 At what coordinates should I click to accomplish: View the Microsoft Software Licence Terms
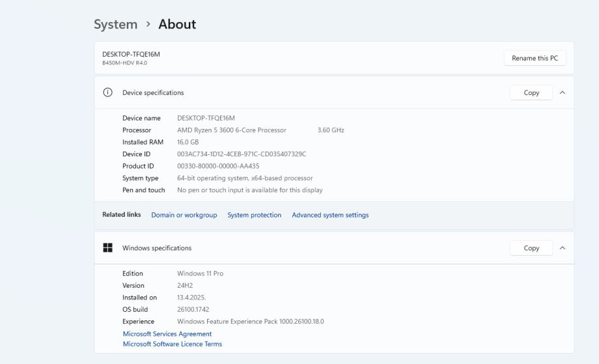173,344
